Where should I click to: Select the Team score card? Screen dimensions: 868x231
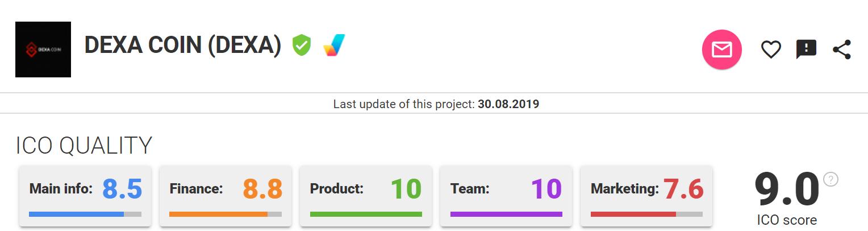[506, 196]
